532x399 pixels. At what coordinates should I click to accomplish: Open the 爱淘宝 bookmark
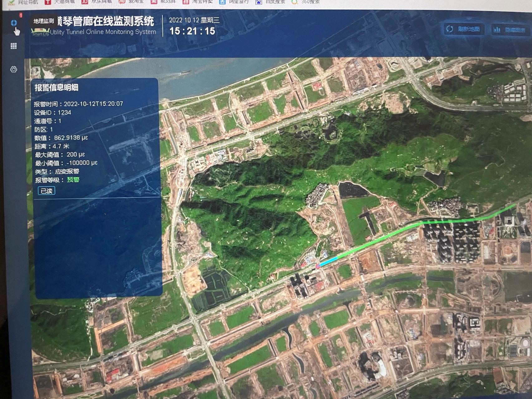pos(132,2)
